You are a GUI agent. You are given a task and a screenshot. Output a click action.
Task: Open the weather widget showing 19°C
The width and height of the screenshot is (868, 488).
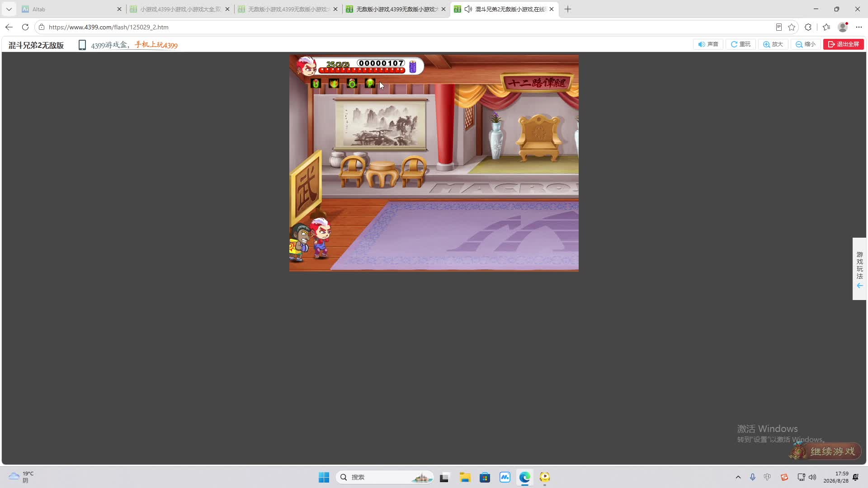pyautogui.click(x=21, y=477)
